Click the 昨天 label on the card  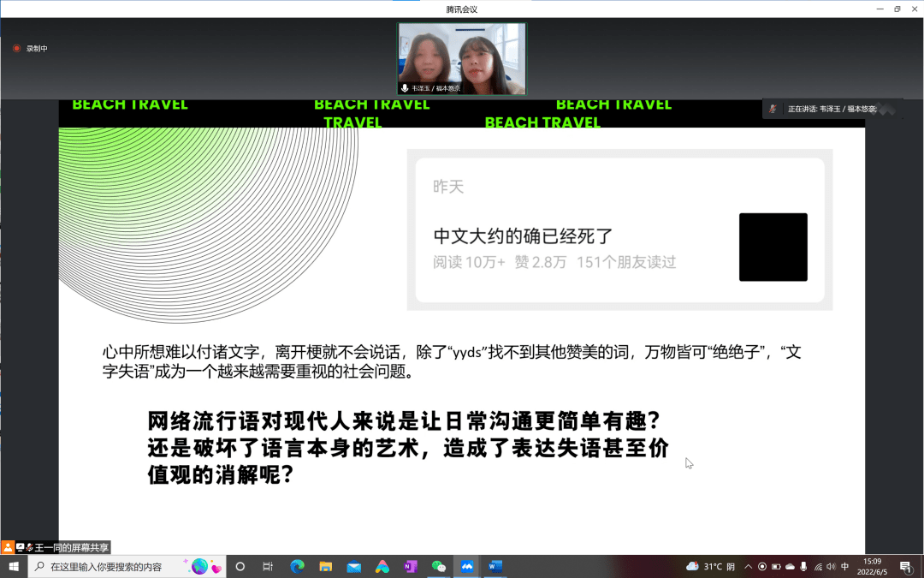[x=448, y=187]
